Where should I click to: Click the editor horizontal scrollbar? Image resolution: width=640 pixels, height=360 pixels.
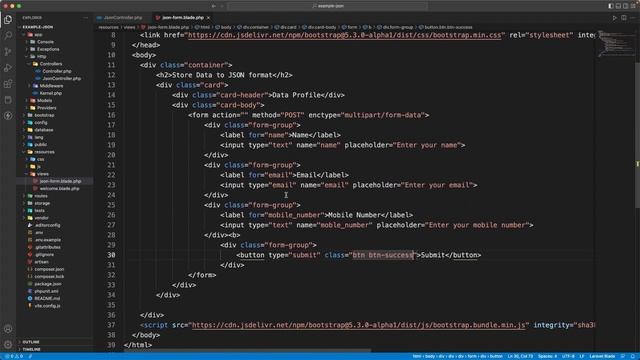[x=247, y=351]
